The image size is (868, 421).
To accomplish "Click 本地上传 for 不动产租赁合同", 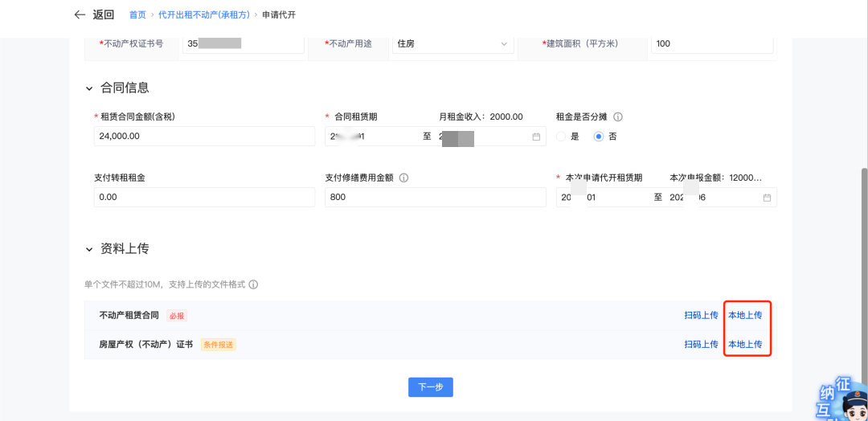I will (745, 315).
